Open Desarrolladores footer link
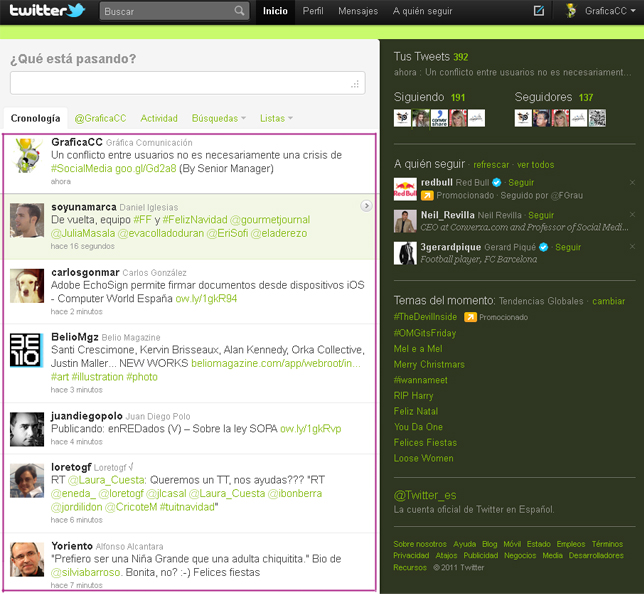The height and width of the screenshot is (594, 644). 596,555
